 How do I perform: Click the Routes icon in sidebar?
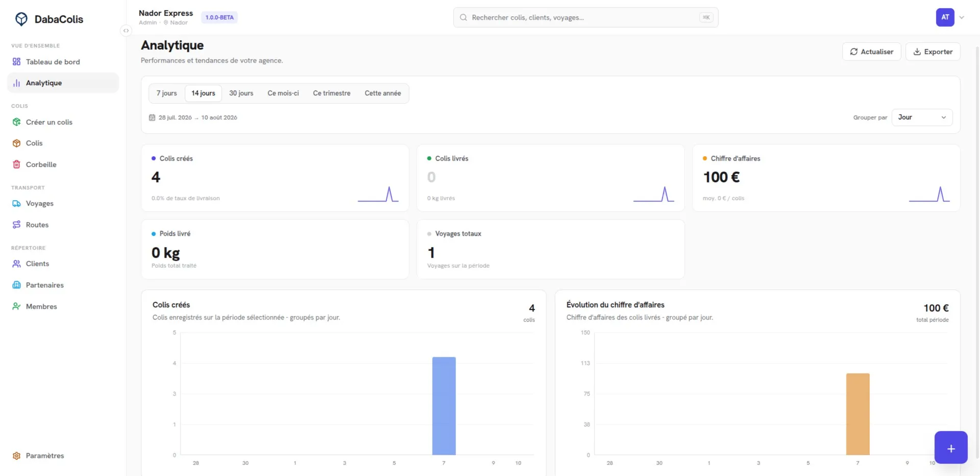coord(16,225)
